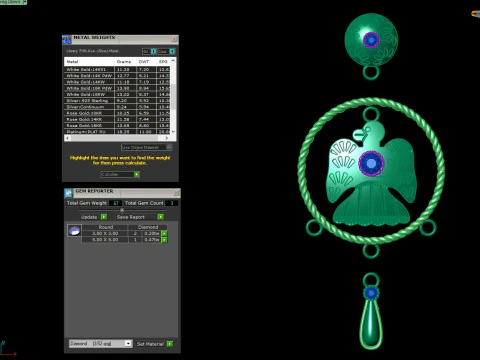Screen dimensions: 480x360
Task: Select the 5.00 X 5.00 gem size cell
Action: 105,240
